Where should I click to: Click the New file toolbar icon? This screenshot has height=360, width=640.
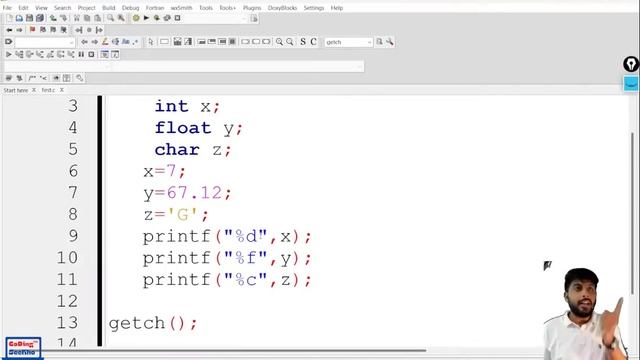[9, 18]
